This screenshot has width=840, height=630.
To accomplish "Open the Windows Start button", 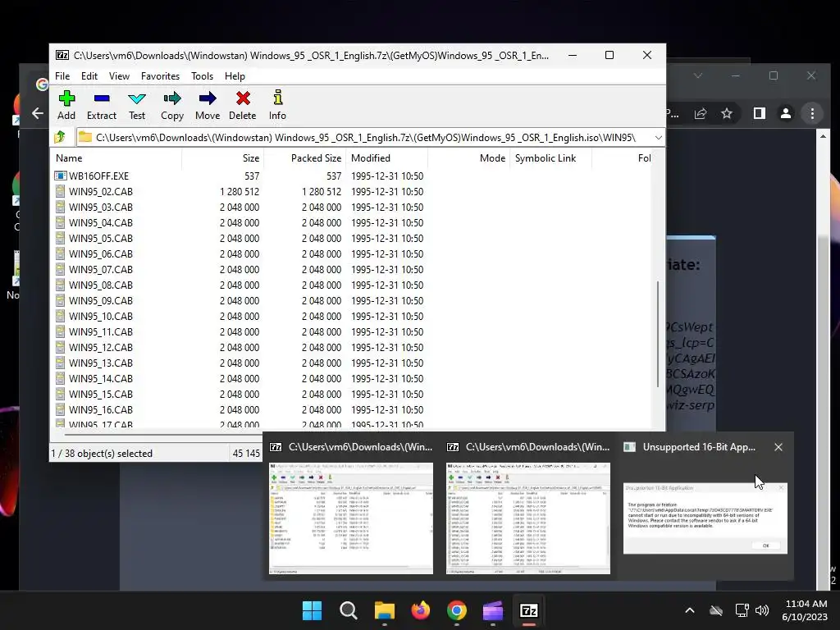I will pyautogui.click(x=312, y=610).
